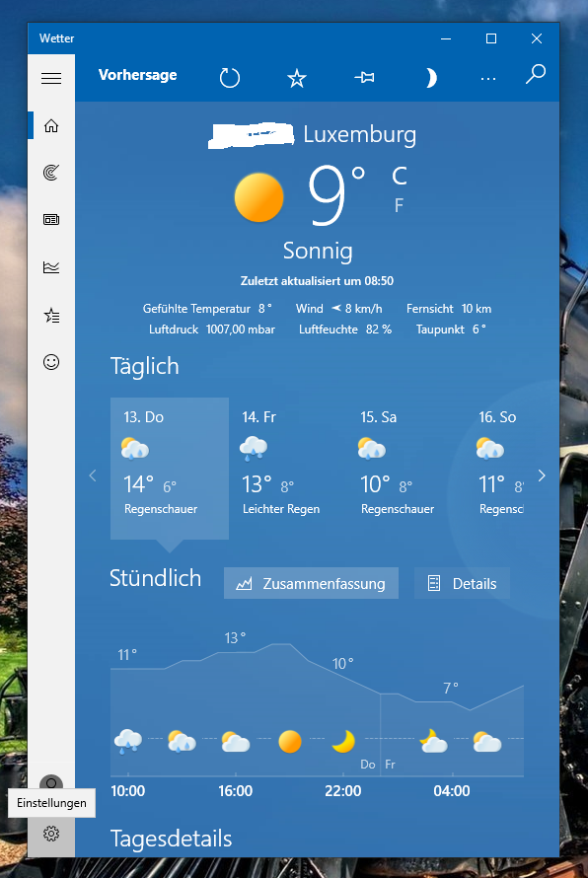Show next days with the right chevron

tap(542, 476)
